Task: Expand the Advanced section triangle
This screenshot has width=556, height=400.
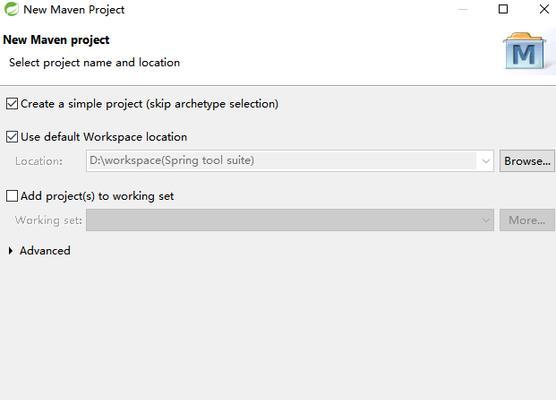Action: 11,251
